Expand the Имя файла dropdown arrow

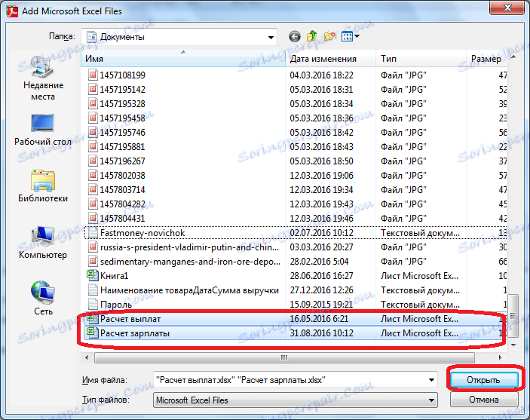pyautogui.click(x=431, y=380)
